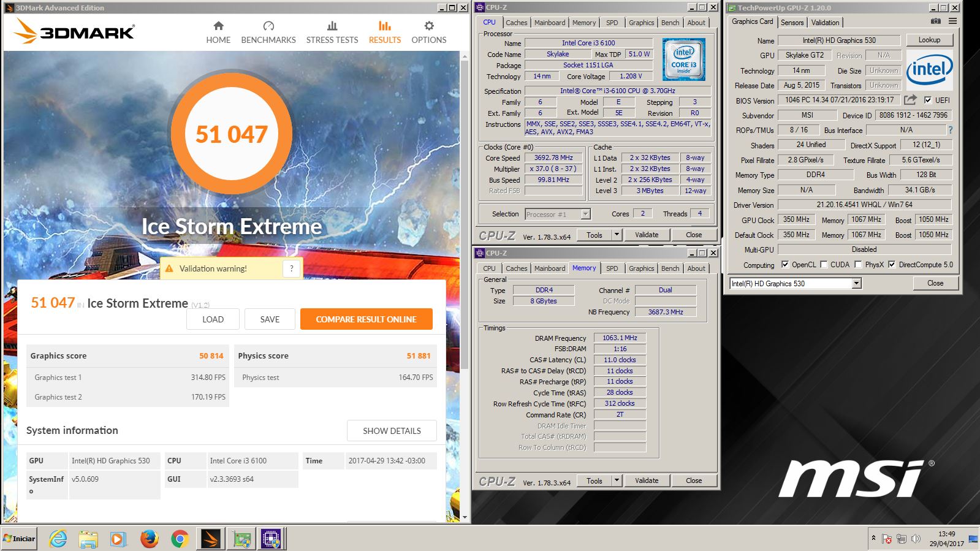Open the file explorer folder in taskbar
980x551 pixels.
(x=88, y=539)
